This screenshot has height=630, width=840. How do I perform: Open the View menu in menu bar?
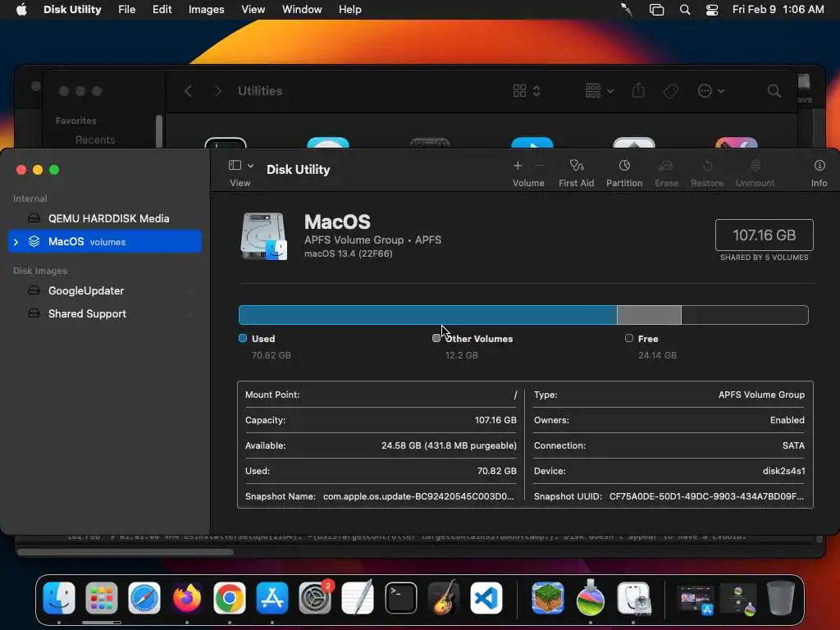253,10
